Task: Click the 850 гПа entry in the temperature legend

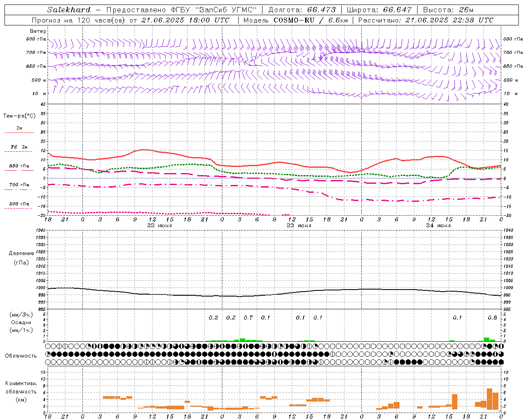Action: [x=19, y=166]
